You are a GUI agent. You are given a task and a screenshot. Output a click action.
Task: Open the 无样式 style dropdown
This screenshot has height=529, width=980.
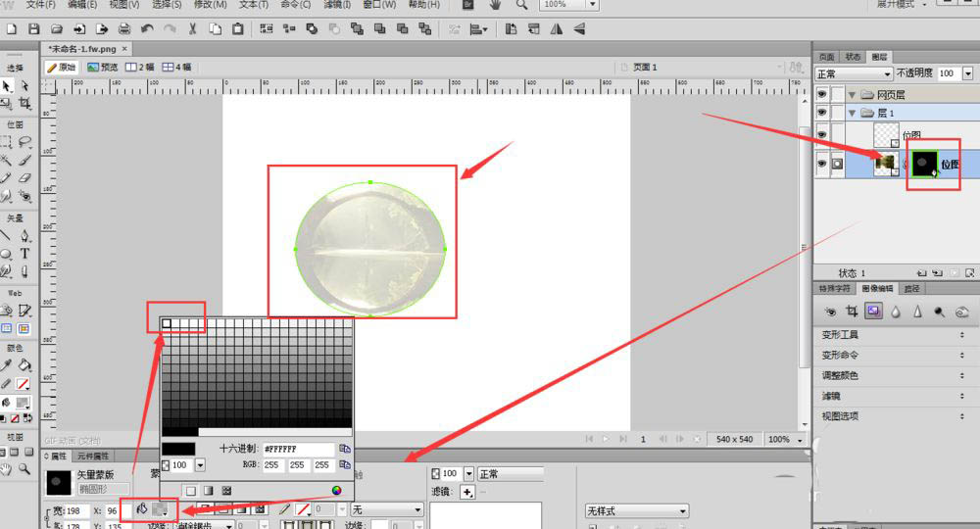[x=637, y=511]
